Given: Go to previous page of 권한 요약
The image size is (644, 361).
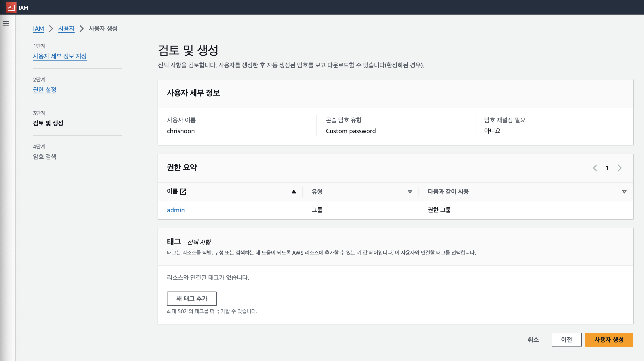Looking at the screenshot, I should coord(595,168).
